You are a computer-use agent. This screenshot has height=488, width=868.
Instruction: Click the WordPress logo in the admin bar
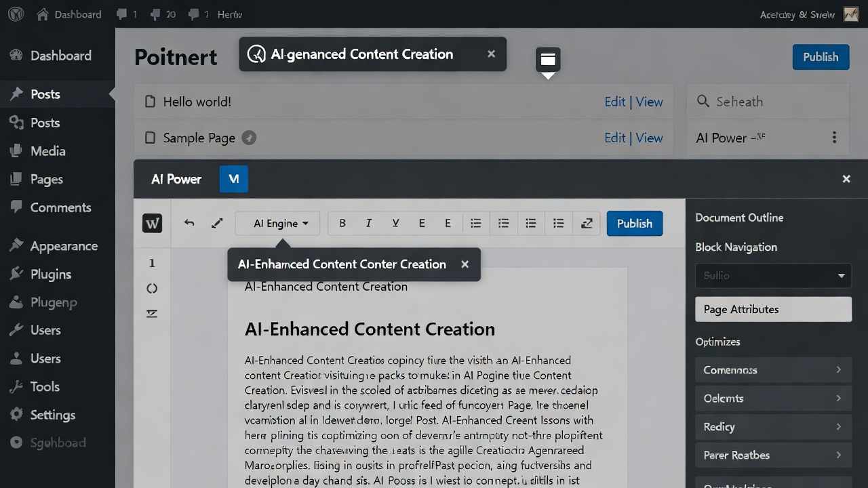16,14
